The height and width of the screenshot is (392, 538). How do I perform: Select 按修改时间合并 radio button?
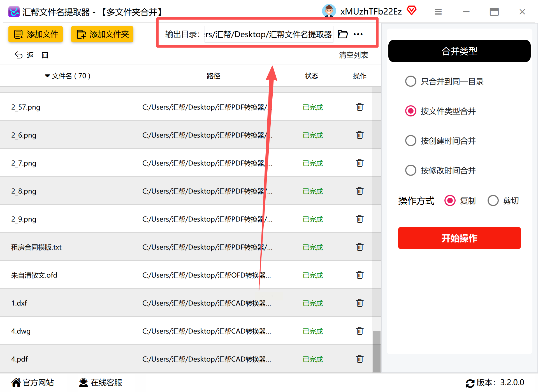coord(411,170)
